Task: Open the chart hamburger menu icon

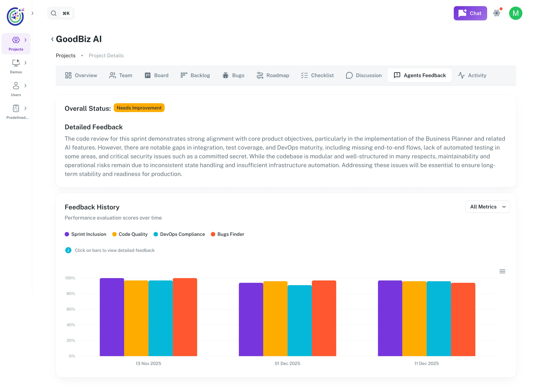Action: point(502,271)
